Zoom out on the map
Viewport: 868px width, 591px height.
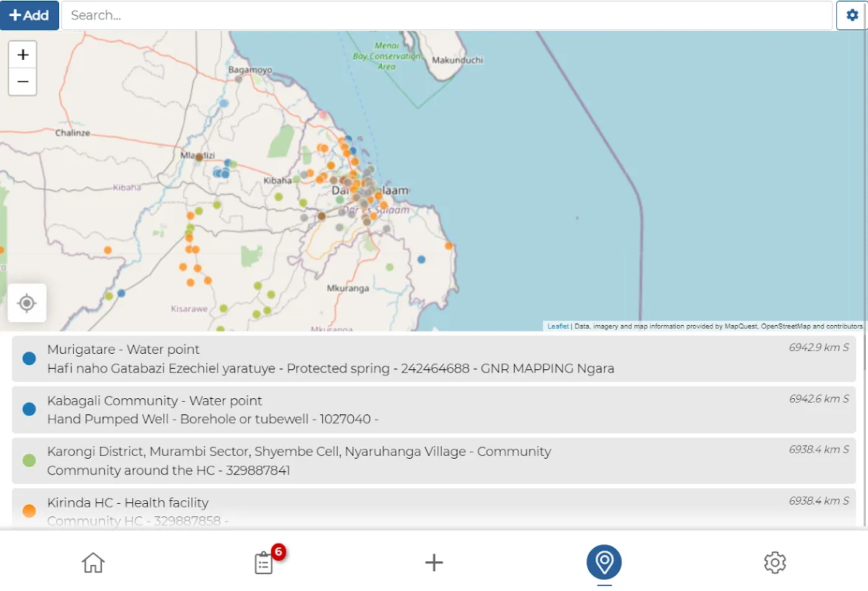23,81
